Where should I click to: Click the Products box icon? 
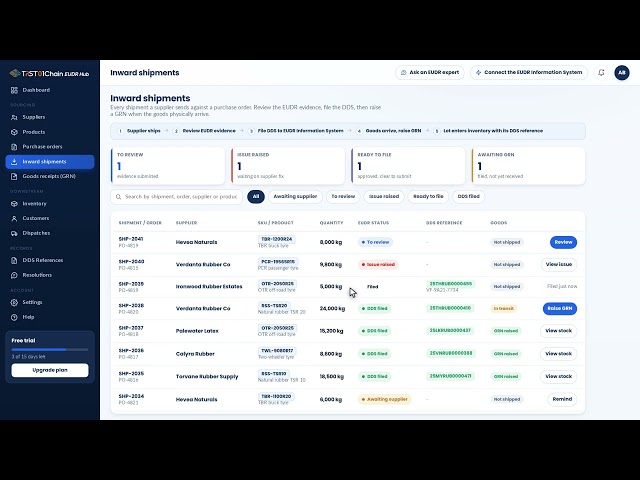(14, 132)
